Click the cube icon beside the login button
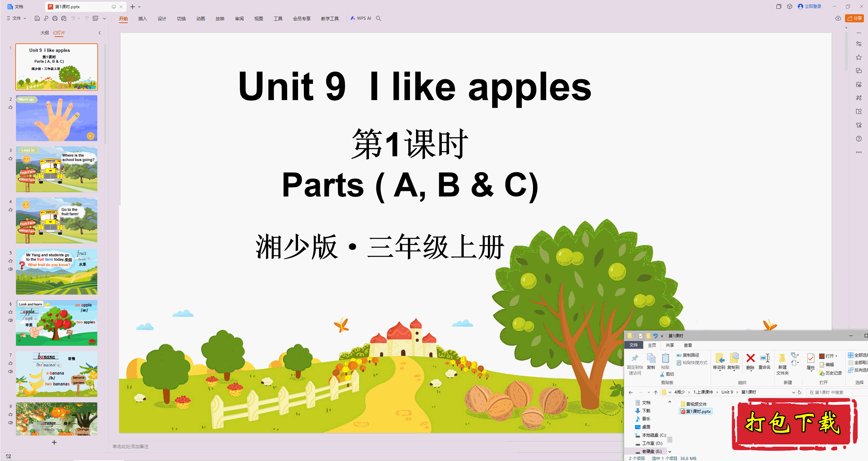Screen dimensions: 868x461 tap(790, 6)
